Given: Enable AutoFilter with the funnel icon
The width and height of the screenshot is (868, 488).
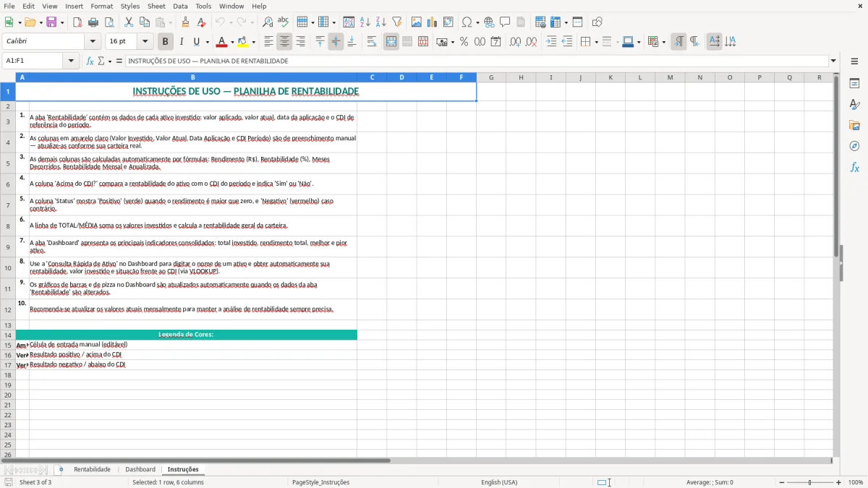Looking at the screenshot, I should (x=397, y=22).
